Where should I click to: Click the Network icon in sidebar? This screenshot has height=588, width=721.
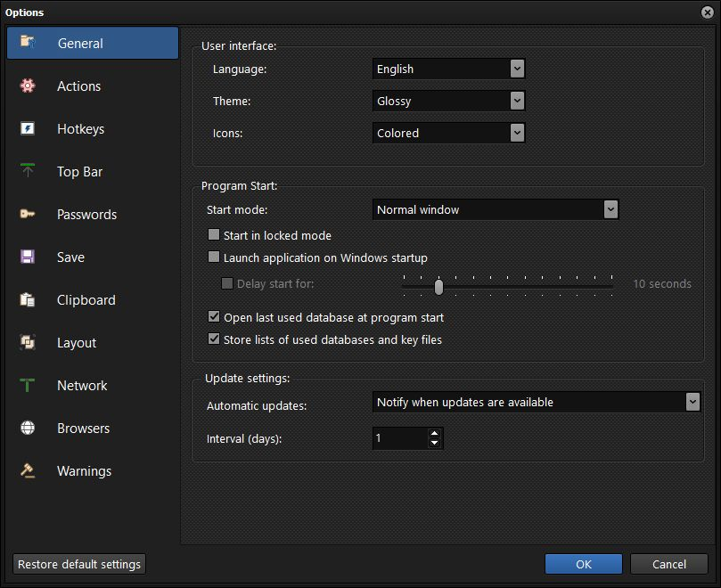click(x=28, y=385)
